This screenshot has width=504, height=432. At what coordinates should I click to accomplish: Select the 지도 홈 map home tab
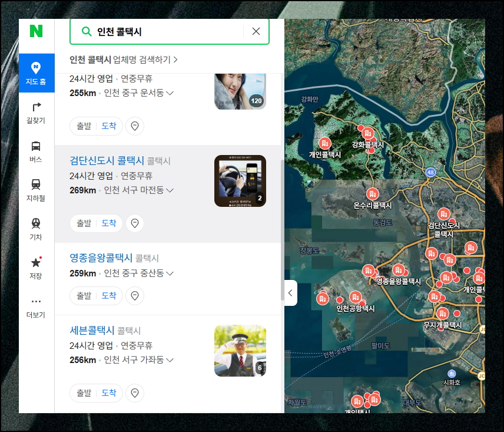tap(37, 73)
